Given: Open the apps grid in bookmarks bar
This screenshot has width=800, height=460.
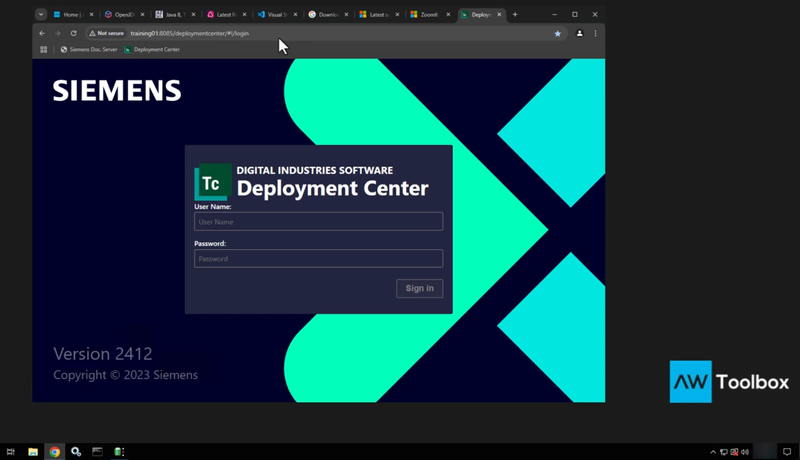Looking at the screenshot, I should pyautogui.click(x=44, y=49).
